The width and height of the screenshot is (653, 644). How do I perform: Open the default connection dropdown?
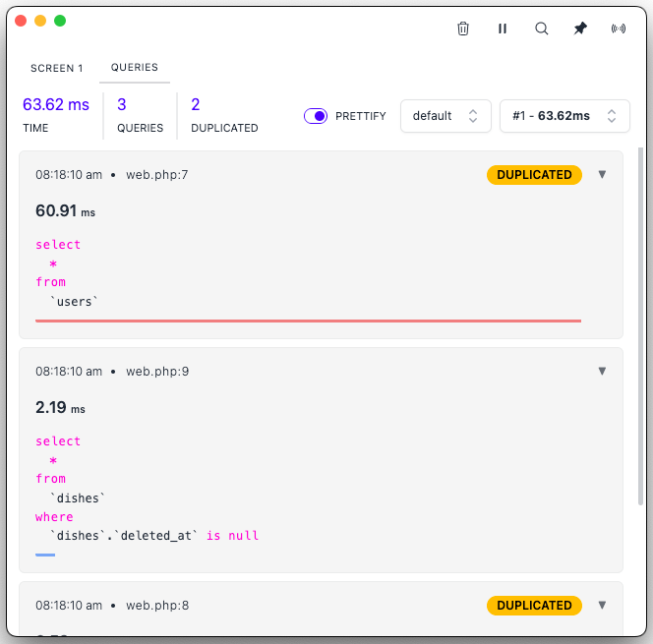[445, 116]
